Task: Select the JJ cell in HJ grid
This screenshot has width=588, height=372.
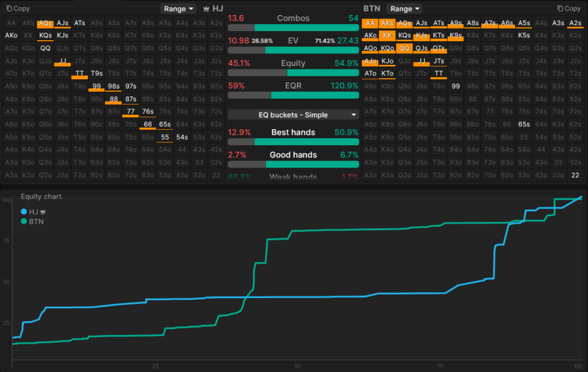Action: click(63, 61)
